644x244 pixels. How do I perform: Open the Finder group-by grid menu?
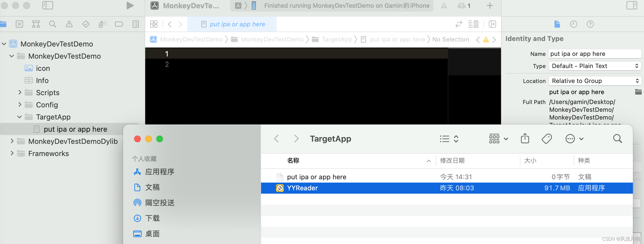point(498,139)
